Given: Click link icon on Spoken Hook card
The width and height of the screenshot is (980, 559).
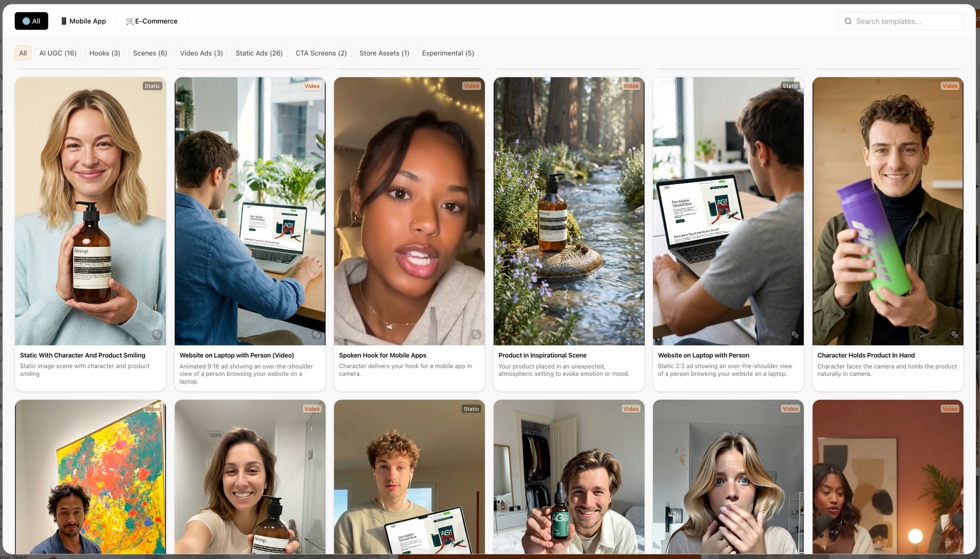Looking at the screenshot, I should coord(476,335).
